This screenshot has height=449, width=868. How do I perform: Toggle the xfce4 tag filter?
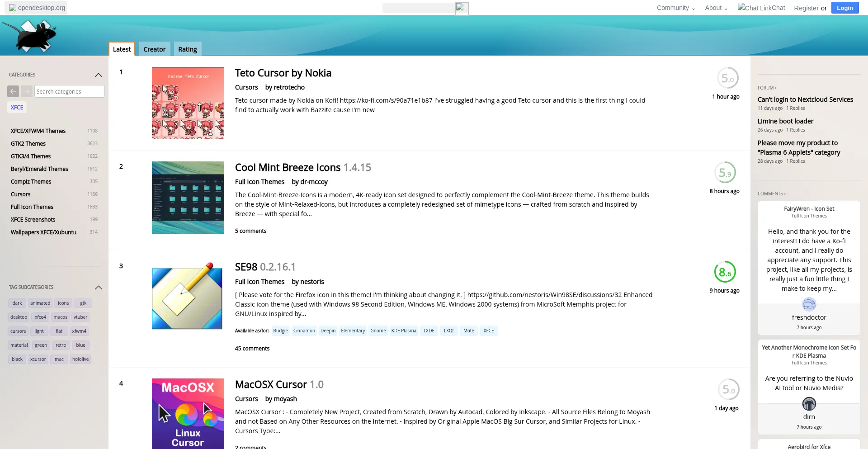[x=40, y=317]
